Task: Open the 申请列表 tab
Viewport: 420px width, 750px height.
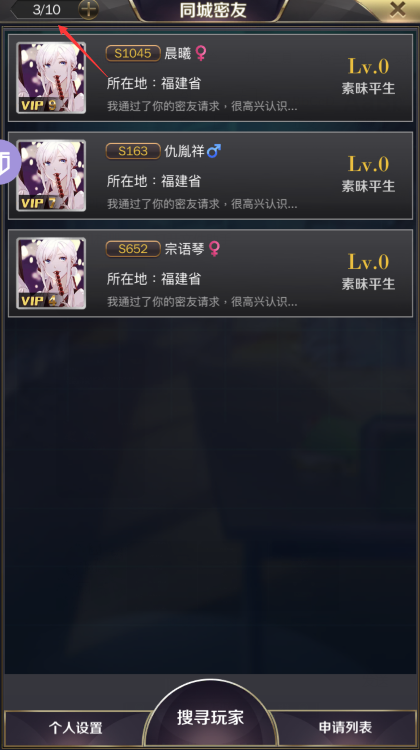Action: [x=345, y=728]
